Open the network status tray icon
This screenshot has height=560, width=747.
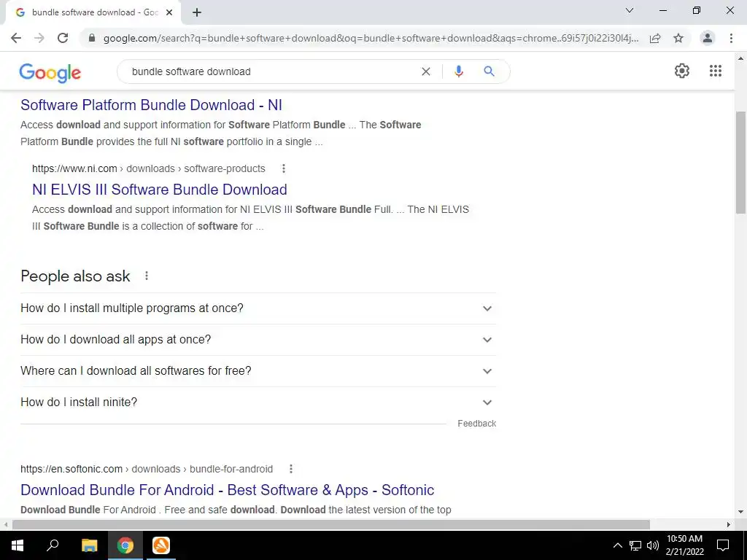pyautogui.click(x=635, y=545)
